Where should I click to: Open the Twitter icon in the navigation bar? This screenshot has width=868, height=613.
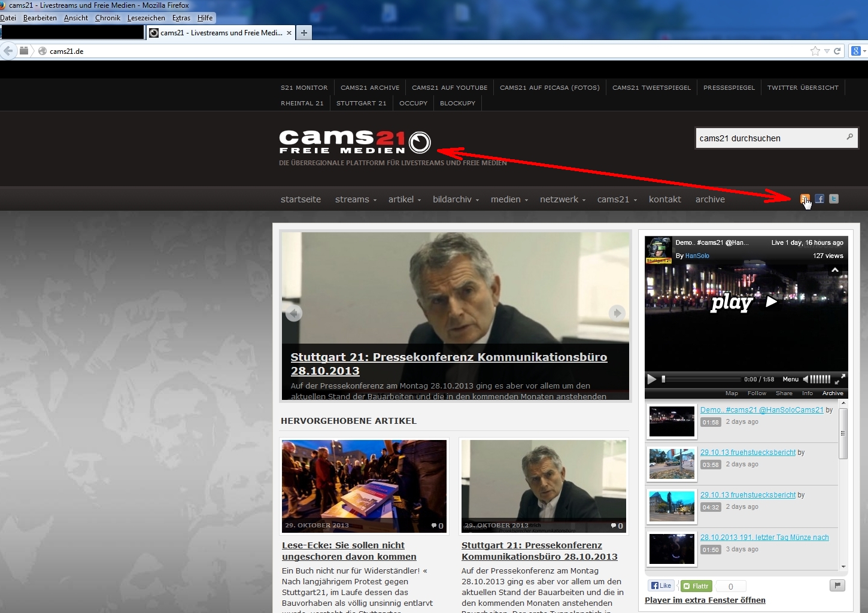click(834, 199)
